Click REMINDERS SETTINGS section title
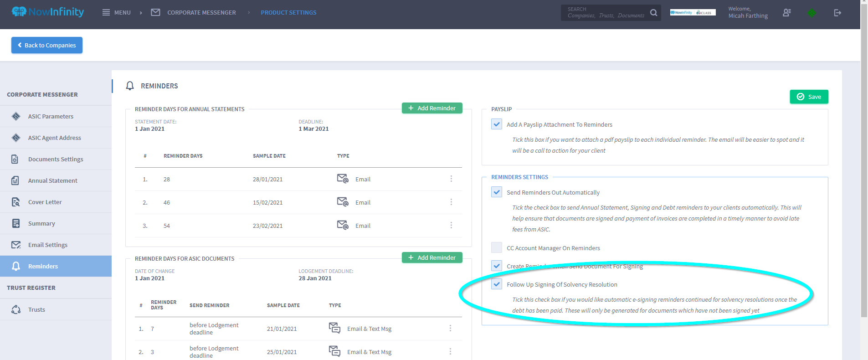 coord(519,177)
